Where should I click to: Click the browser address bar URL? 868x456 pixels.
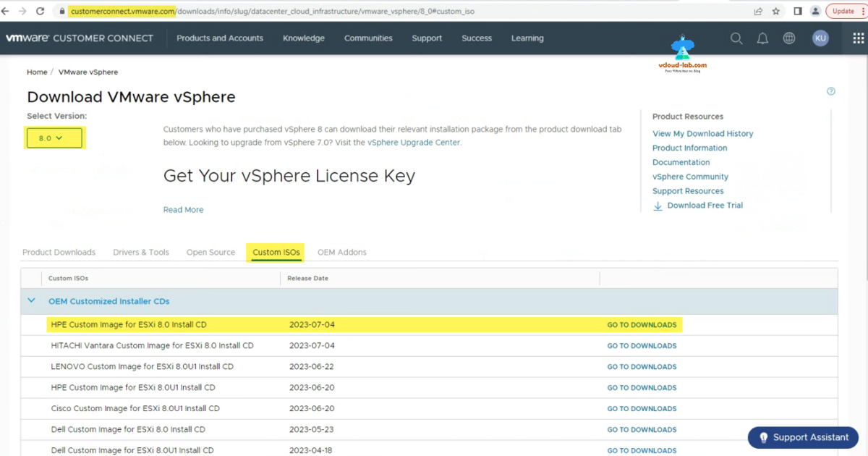(273, 12)
